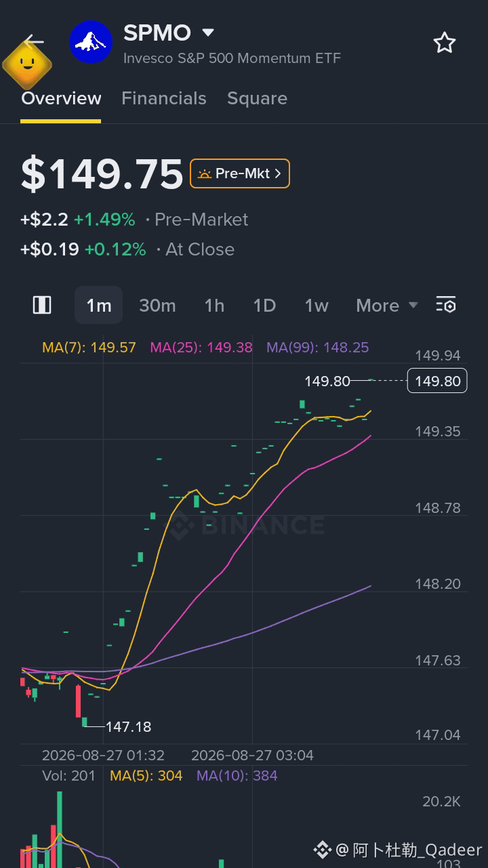Click the 149.80 current price marker

[x=438, y=381]
